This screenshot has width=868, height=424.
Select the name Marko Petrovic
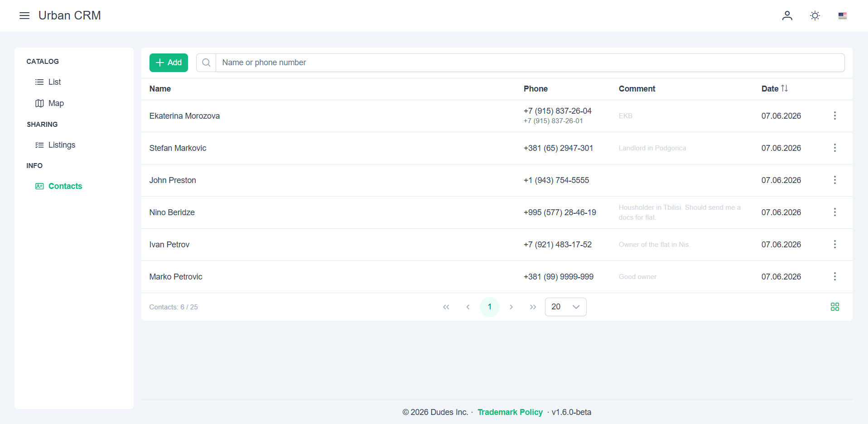(176, 277)
